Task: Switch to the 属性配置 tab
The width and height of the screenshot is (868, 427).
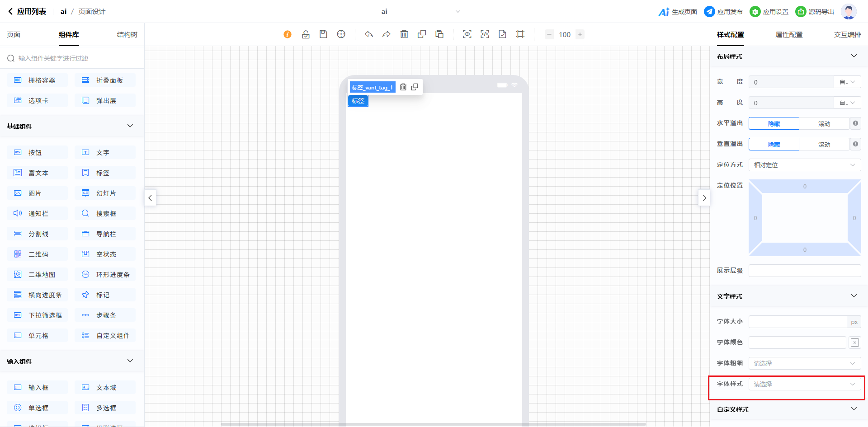Action: point(789,35)
